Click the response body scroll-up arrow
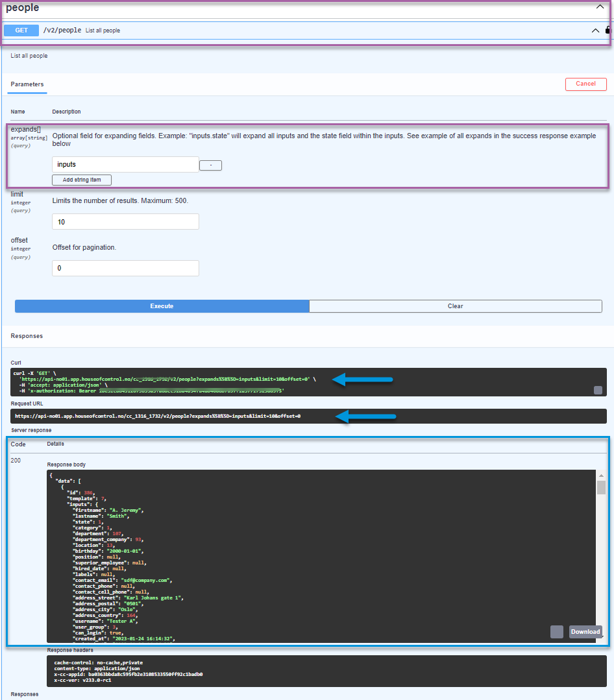 coord(601,476)
